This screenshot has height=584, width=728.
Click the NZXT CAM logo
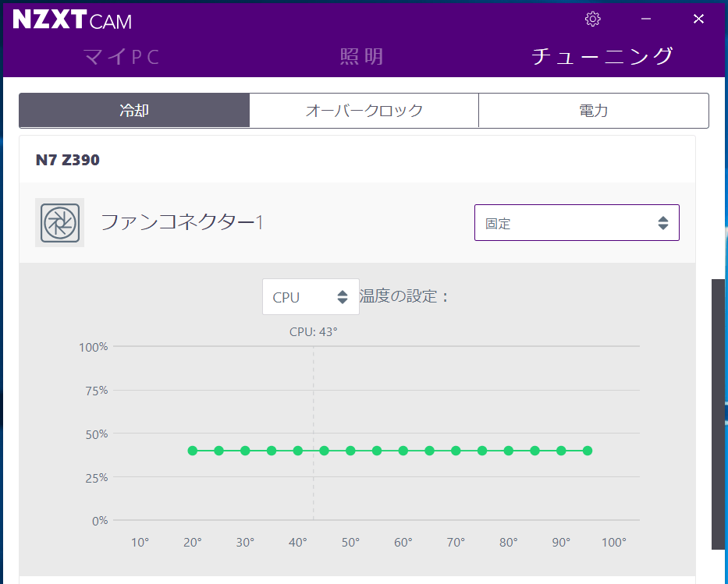[x=73, y=20]
